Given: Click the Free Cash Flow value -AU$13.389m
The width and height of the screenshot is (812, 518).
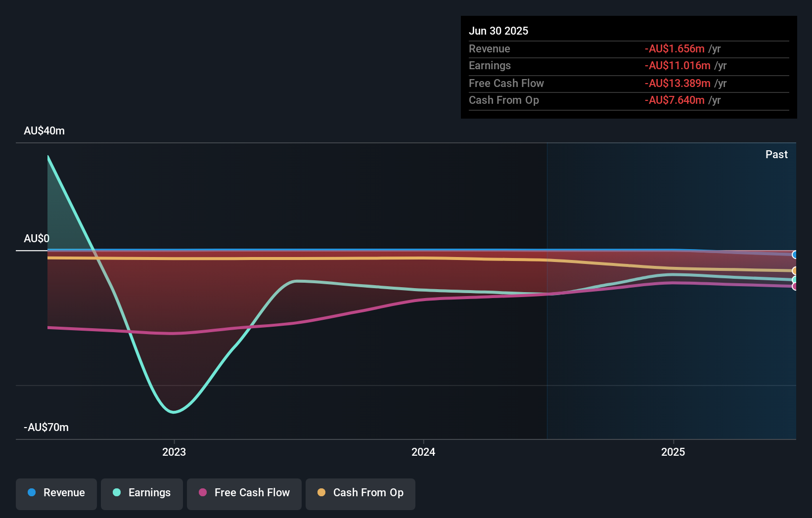Looking at the screenshot, I should point(677,84).
